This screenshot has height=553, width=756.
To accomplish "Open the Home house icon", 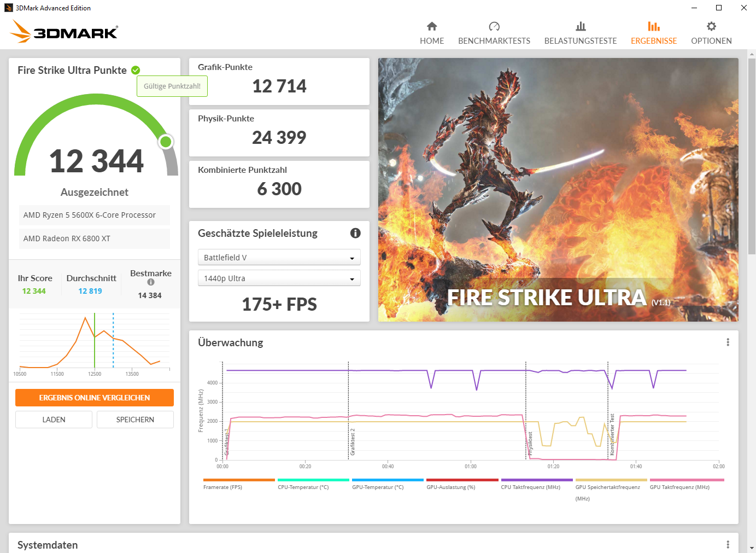I will pyautogui.click(x=432, y=26).
